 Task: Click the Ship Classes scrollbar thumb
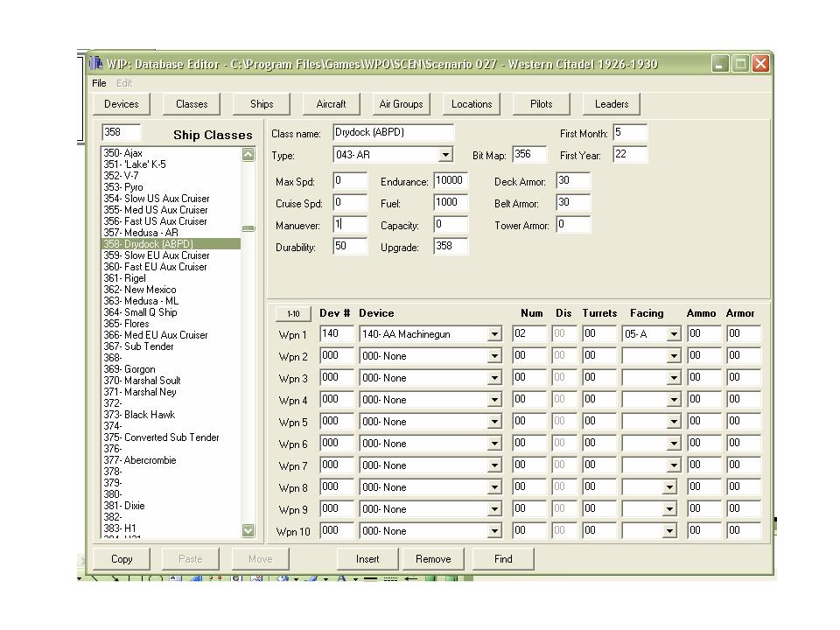(248, 228)
